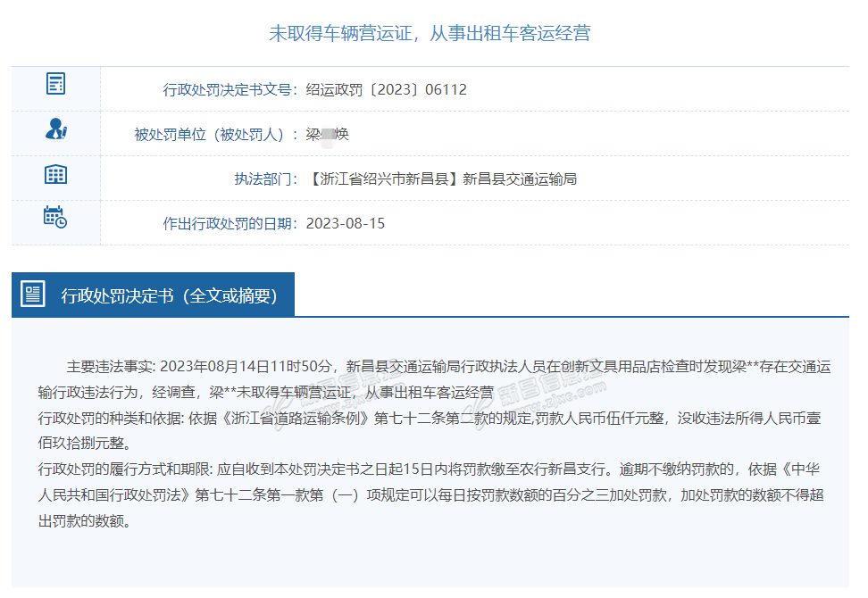Image resolution: width=868 pixels, height=598 pixels.
Task: Click the list icon in the 行政处罚决定书 header
Action: 33,295
